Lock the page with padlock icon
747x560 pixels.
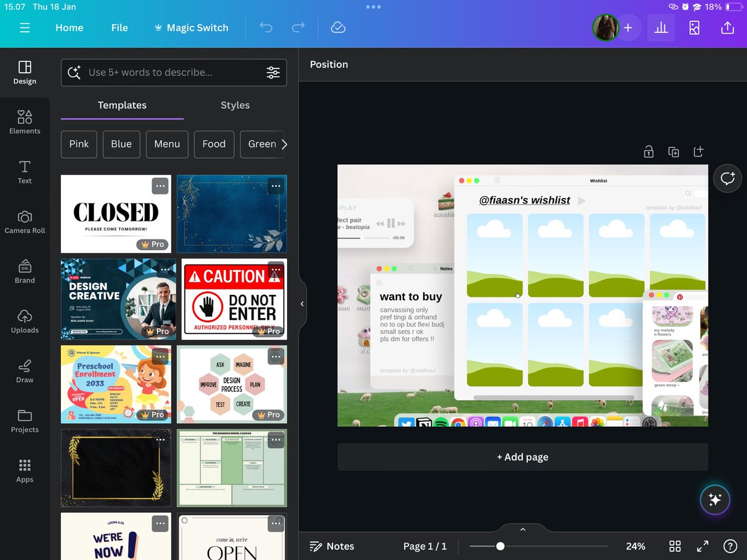[649, 151]
